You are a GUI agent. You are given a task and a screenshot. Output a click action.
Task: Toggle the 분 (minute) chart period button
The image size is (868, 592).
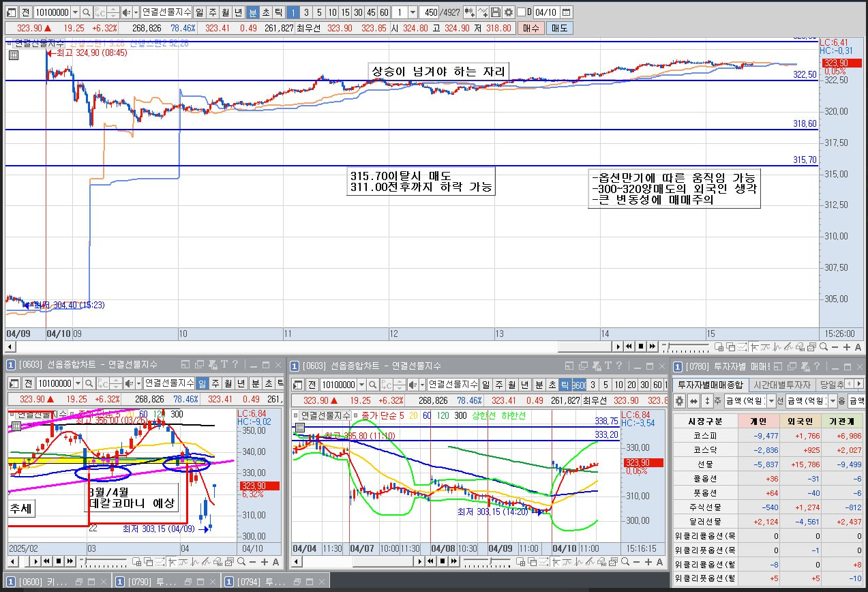(252, 12)
